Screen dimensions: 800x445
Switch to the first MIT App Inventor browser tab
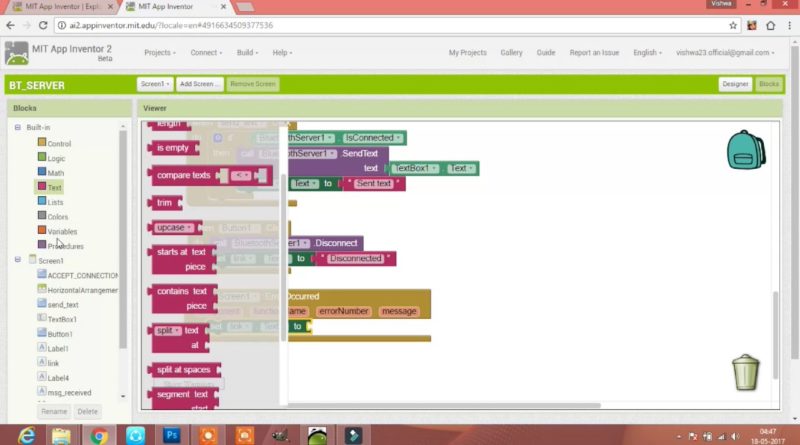(x=63, y=7)
